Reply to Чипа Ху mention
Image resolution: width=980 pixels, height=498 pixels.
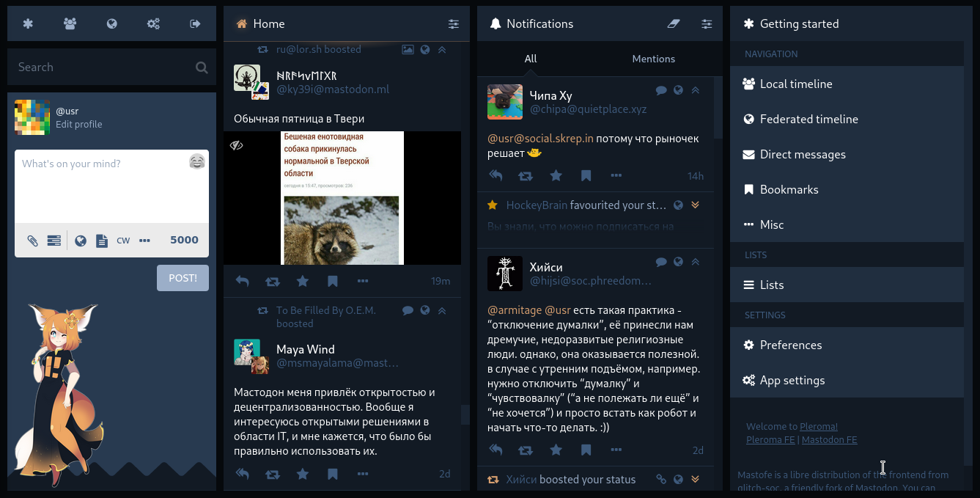point(496,176)
